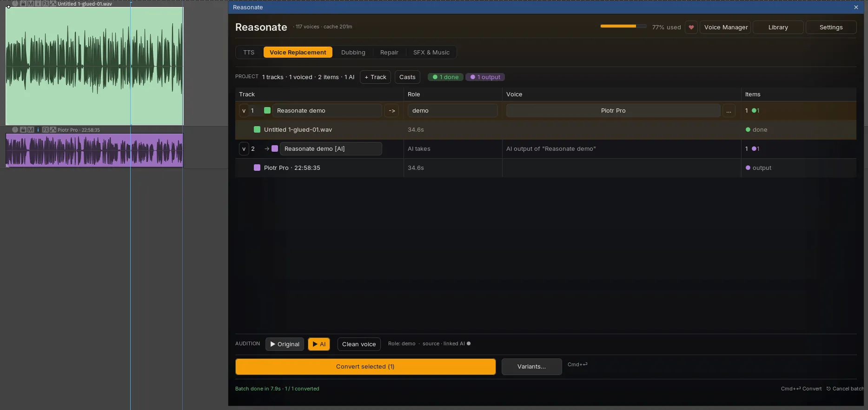Click green color swatch of Reasonate demo track
This screenshot has width=868, height=410.
coord(267,110)
